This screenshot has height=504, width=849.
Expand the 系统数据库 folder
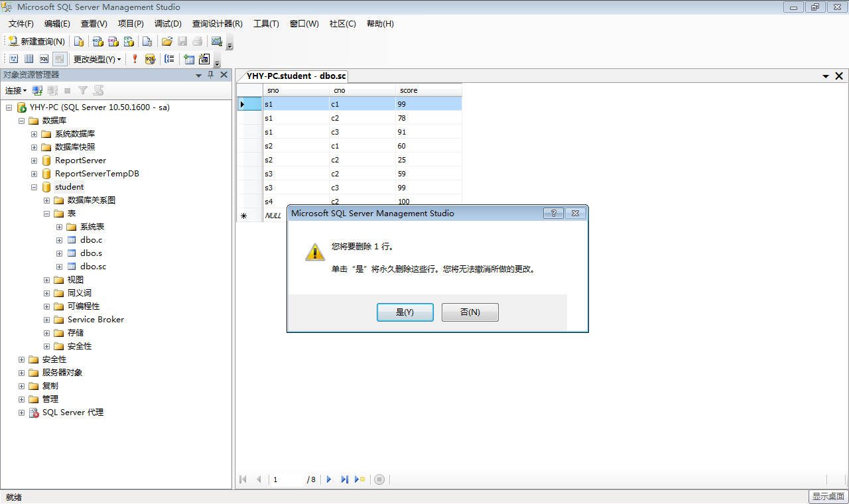click(x=34, y=134)
